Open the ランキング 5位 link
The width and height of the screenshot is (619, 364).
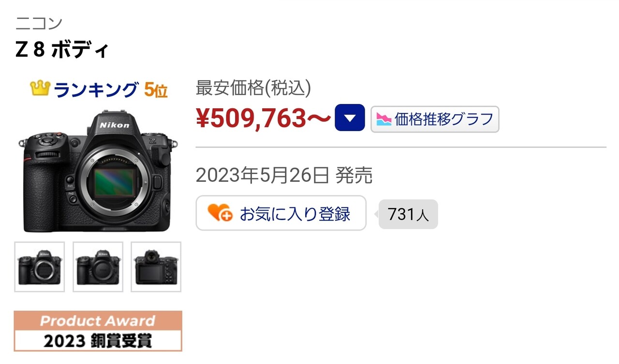click(99, 89)
